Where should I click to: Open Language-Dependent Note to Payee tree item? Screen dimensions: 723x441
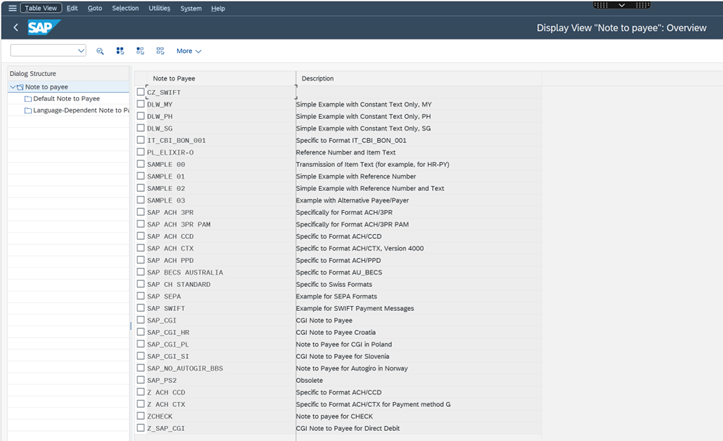(x=81, y=111)
